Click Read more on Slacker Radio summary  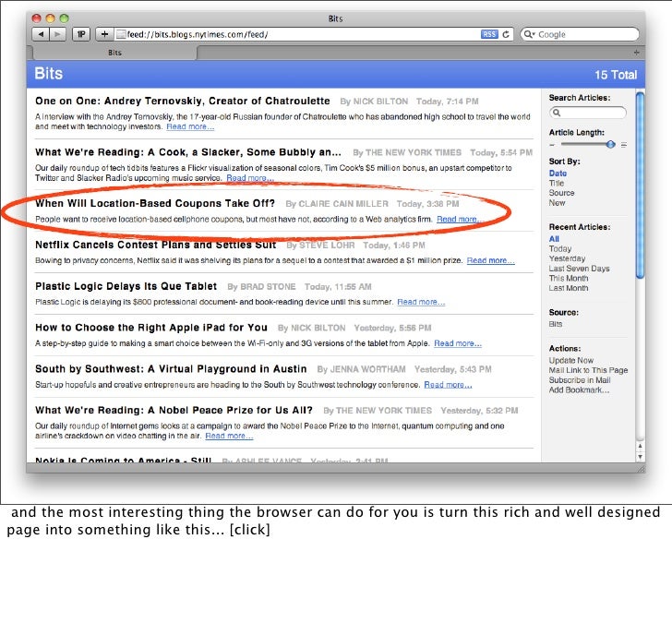pyautogui.click(x=250, y=178)
